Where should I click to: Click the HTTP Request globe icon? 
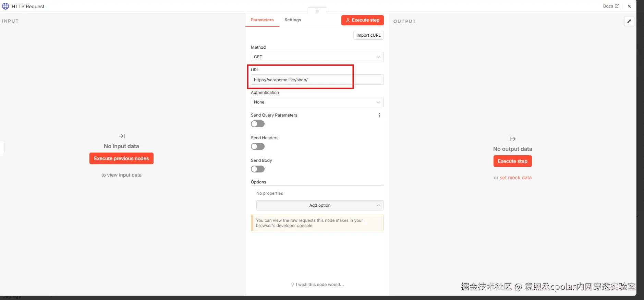click(x=5, y=6)
